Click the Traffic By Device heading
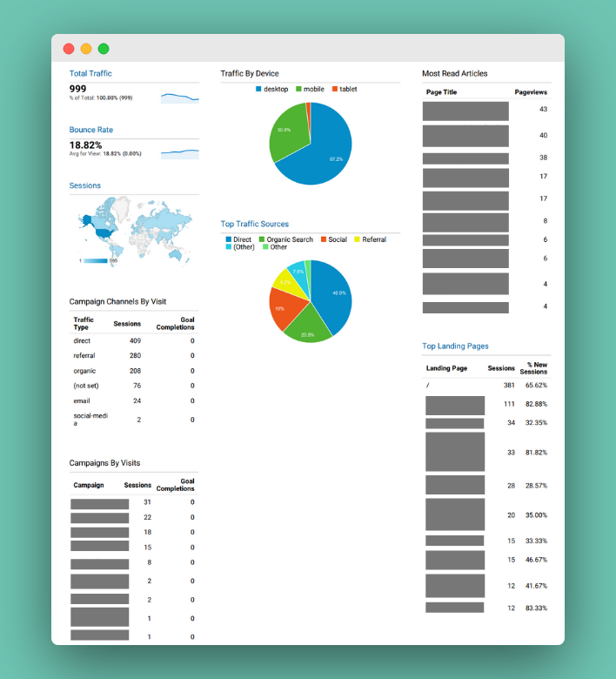The height and width of the screenshot is (679, 616). [x=250, y=74]
